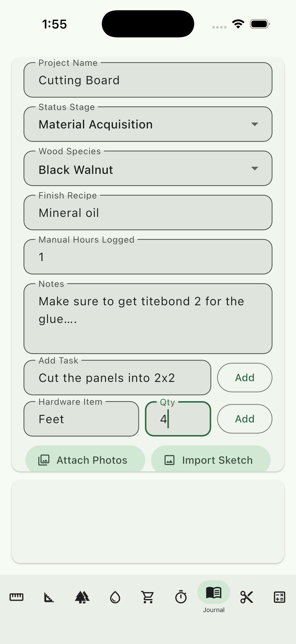Click the Hardware Item field
The width and height of the screenshot is (296, 644).
[x=81, y=419]
